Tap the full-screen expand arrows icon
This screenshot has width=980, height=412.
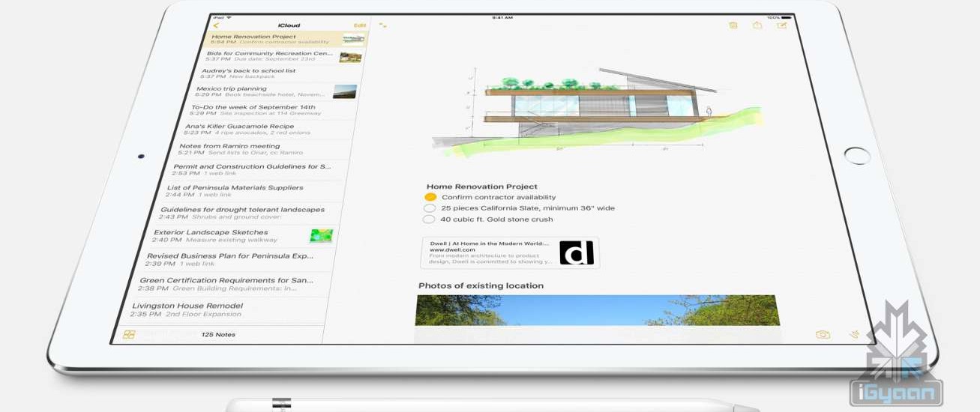point(383,25)
